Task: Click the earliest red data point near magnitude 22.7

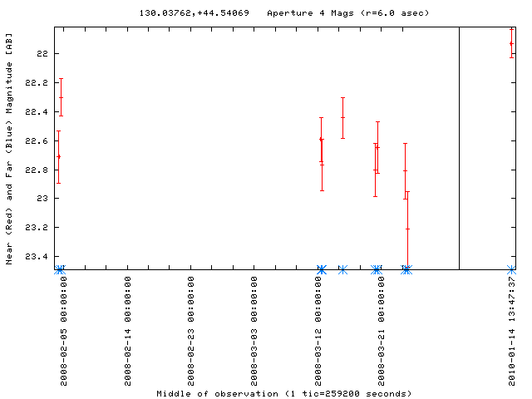Action: pos(59,156)
